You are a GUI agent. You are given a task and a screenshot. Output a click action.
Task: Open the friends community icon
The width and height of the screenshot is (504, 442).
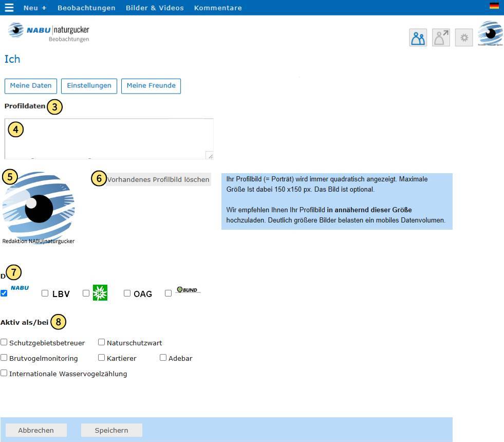(418, 38)
